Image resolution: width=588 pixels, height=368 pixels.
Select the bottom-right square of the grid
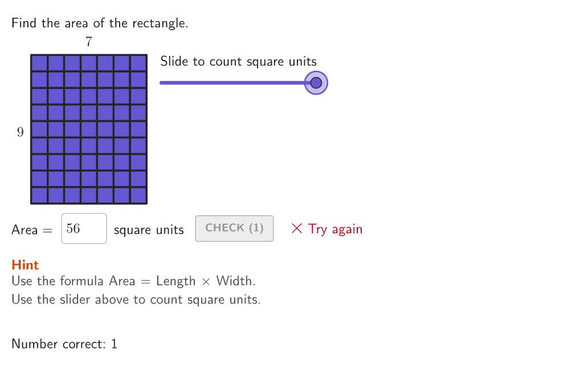[138, 196]
